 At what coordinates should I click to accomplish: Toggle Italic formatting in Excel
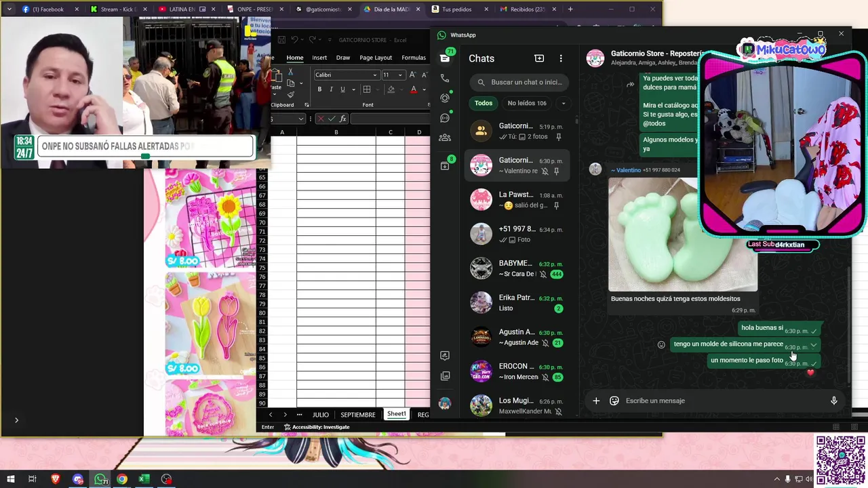331,89
